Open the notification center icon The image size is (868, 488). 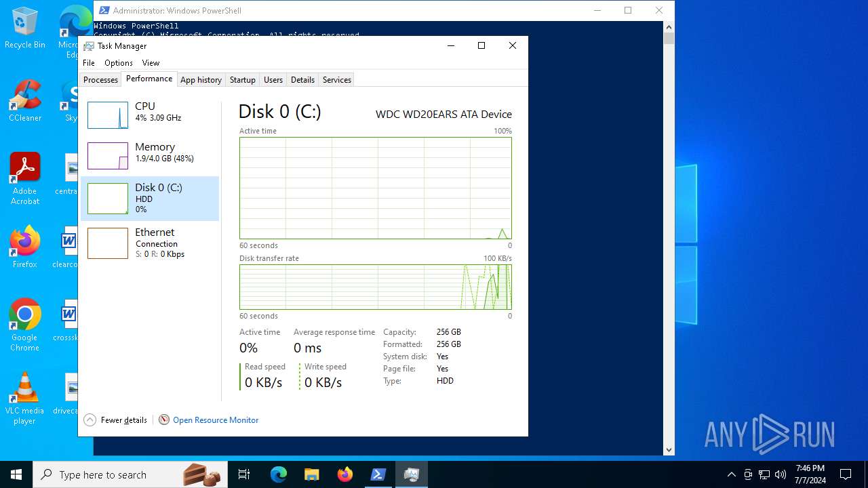(x=846, y=474)
